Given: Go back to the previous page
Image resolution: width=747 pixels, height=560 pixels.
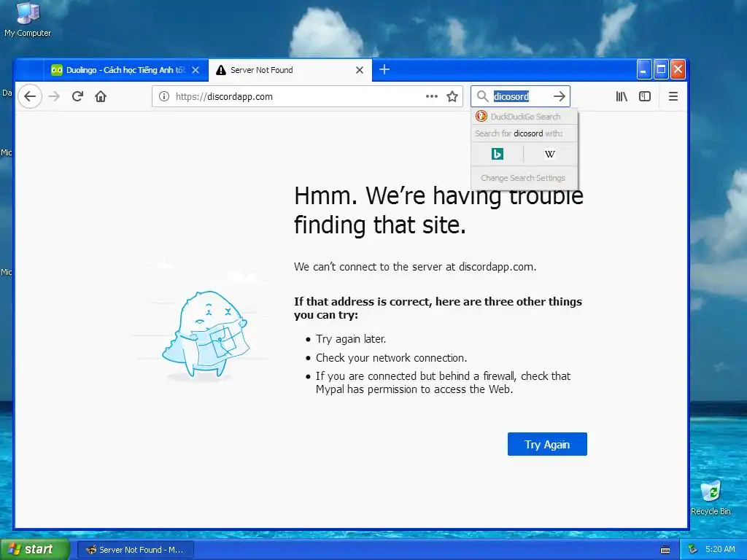Looking at the screenshot, I should tap(30, 97).
